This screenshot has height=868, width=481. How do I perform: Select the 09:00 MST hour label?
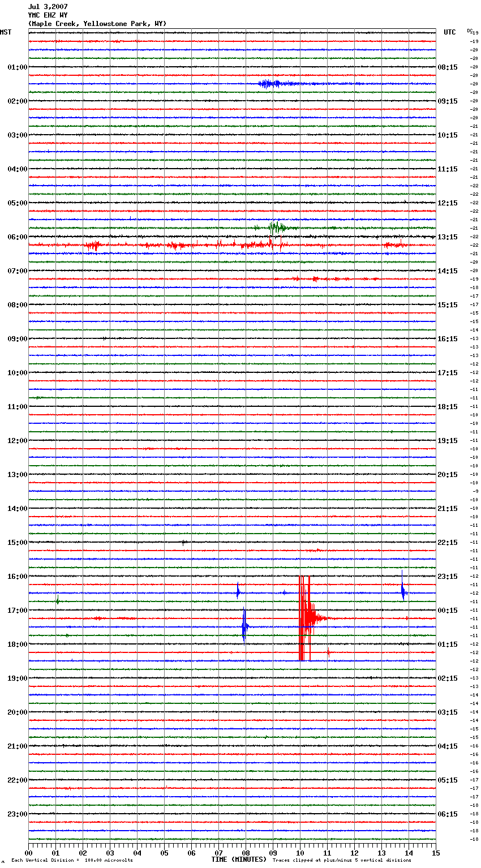pos(18,339)
